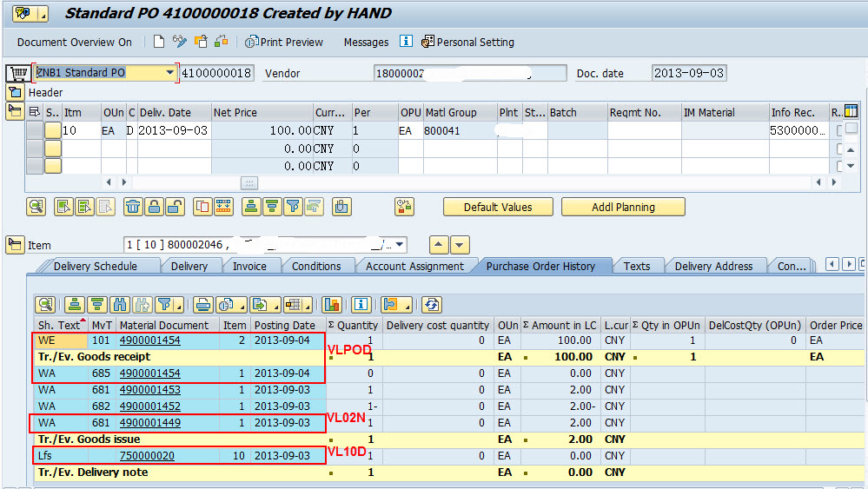Open material document 4900001449 link
The image size is (868, 489).
pyautogui.click(x=150, y=423)
